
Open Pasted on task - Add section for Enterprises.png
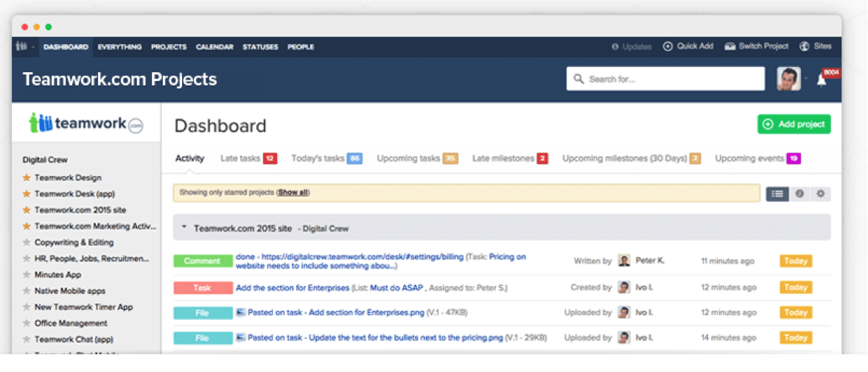(x=336, y=313)
